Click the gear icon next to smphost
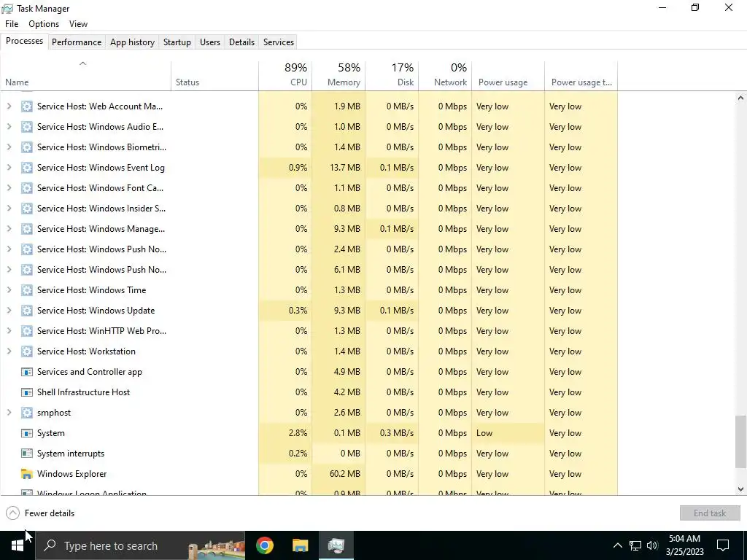Image resolution: width=747 pixels, height=560 pixels. (27, 413)
